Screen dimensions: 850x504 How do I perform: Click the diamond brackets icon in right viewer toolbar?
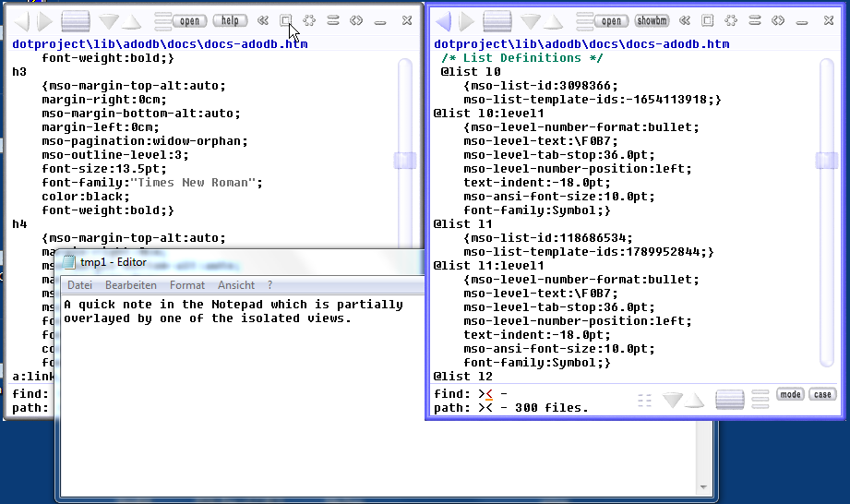(x=778, y=20)
